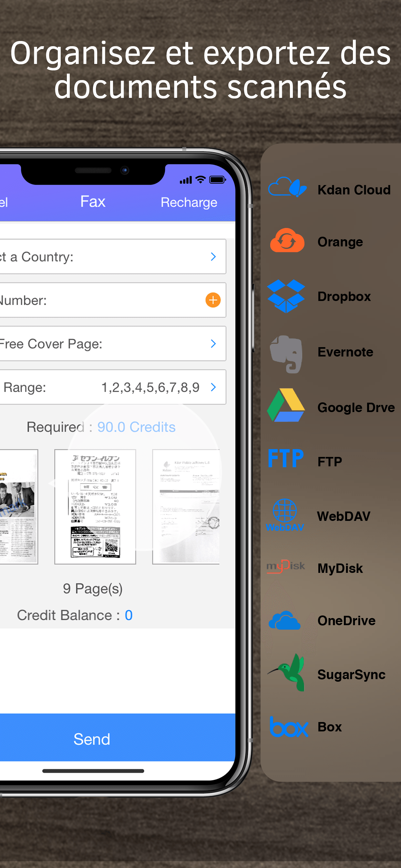Screen dimensions: 401x868
Task: Send the fax with Send button
Action: coord(118,737)
